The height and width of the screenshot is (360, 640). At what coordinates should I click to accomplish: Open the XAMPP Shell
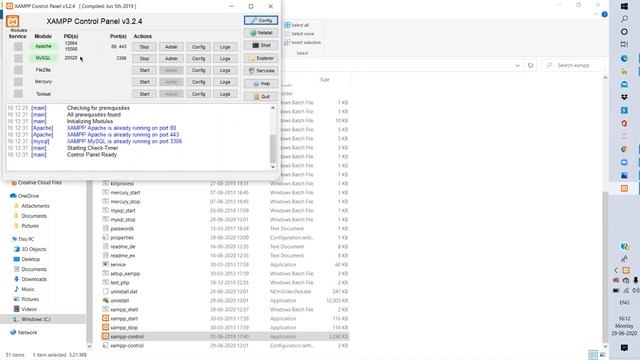point(261,45)
